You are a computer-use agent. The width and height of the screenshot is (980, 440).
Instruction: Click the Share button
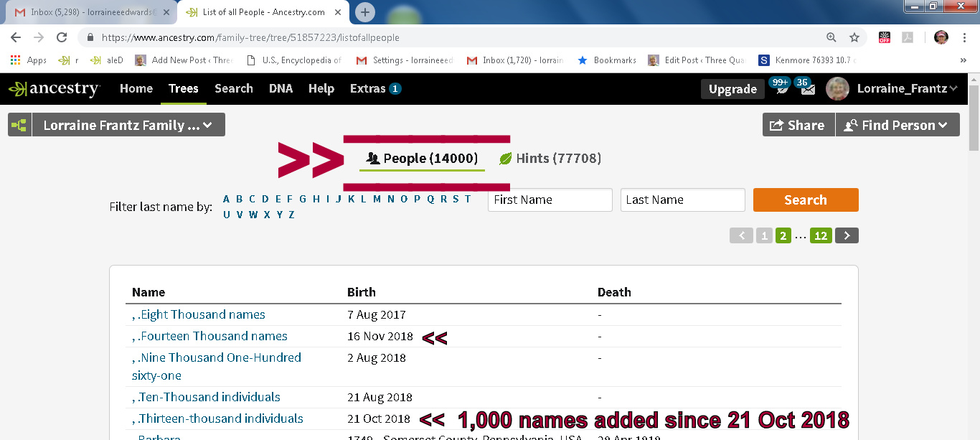click(x=798, y=125)
